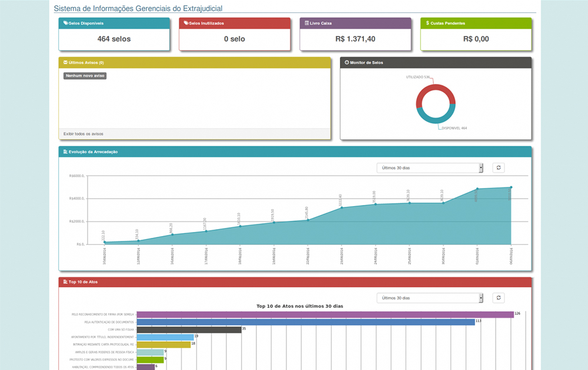Open the period dropdown in Evolução da Arrecadação

430,168
